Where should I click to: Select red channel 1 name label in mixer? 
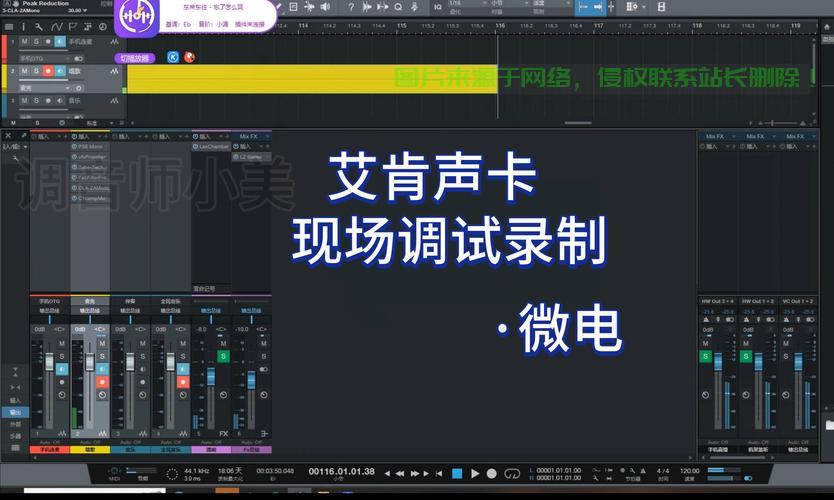(x=50, y=449)
